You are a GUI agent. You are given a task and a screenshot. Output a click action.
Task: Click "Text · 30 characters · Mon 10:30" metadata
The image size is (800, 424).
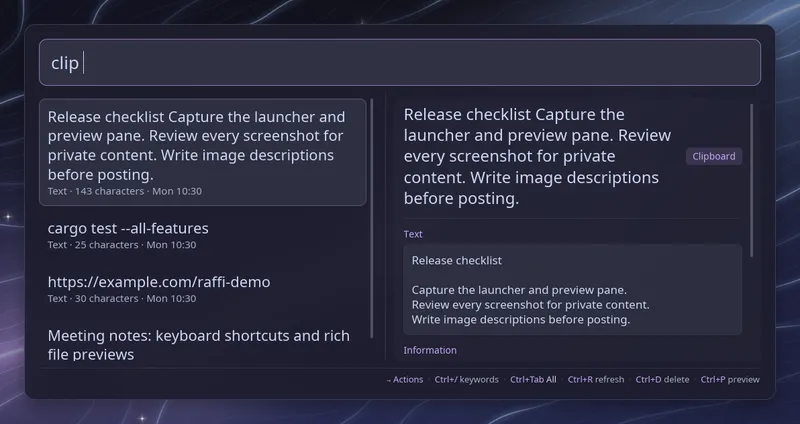tap(121, 298)
